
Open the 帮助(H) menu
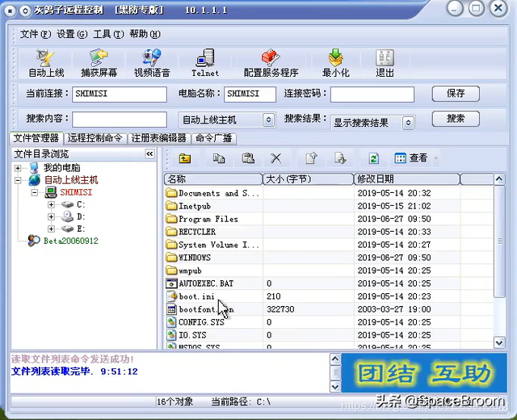pos(145,34)
